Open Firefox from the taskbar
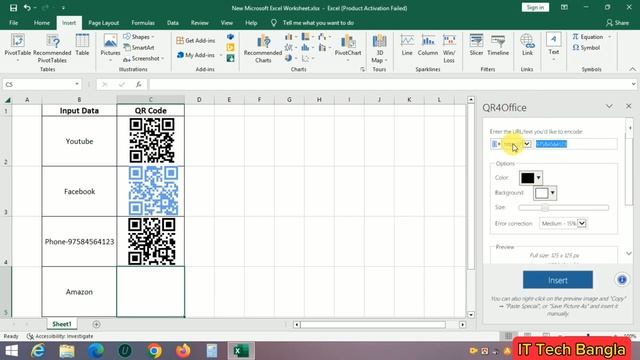 [x=182, y=351]
